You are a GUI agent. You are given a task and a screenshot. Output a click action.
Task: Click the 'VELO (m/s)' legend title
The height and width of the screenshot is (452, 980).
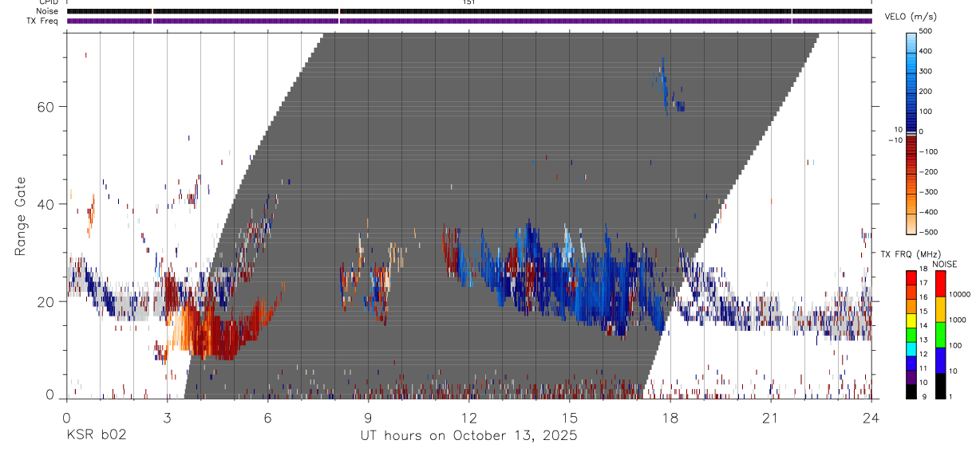point(910,17)
